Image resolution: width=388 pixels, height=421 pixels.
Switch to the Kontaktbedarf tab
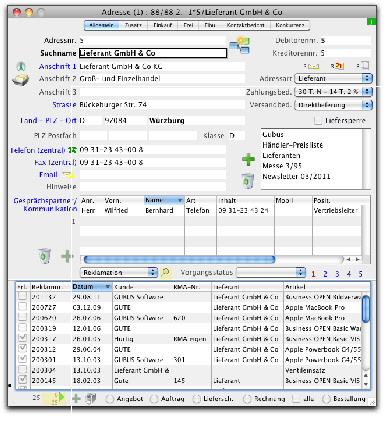coord(245,25)
